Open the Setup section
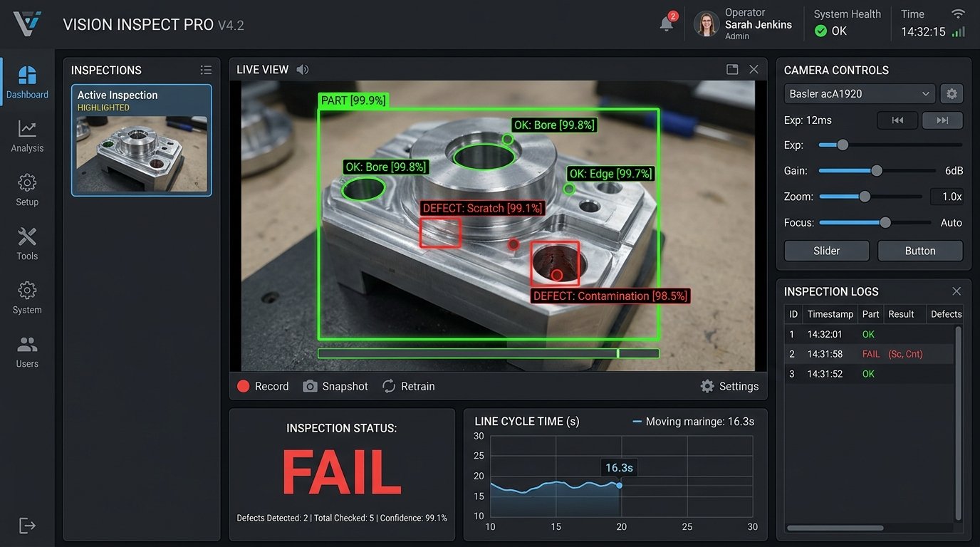 27,190
